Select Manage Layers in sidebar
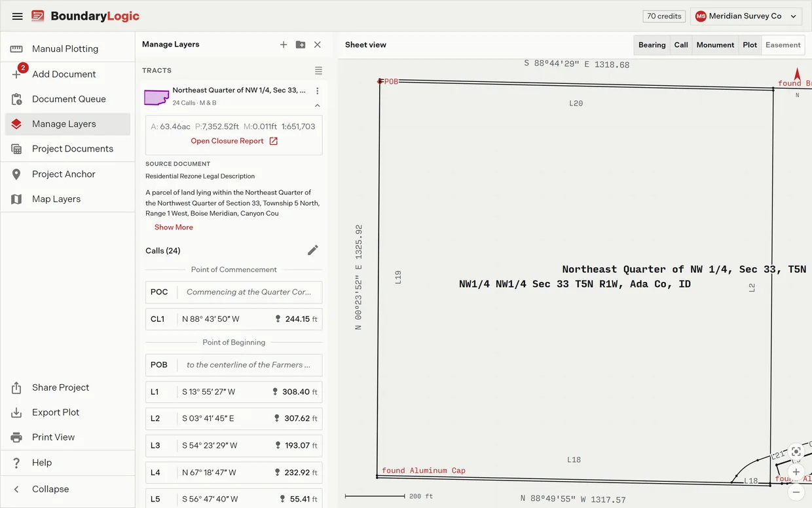This screenshot has width=812, height=508. coord(67,124)
